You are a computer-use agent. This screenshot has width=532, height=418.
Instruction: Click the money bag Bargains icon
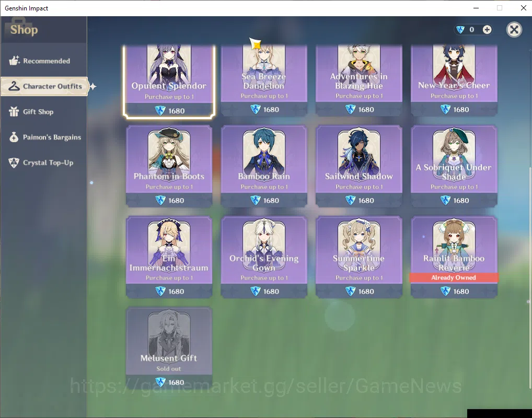pos(14,137)
